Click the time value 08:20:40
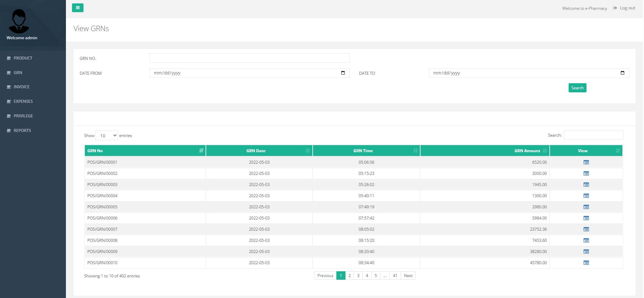Image resolution: width=644 pixels, height=298 pixels. coord(366,252)
